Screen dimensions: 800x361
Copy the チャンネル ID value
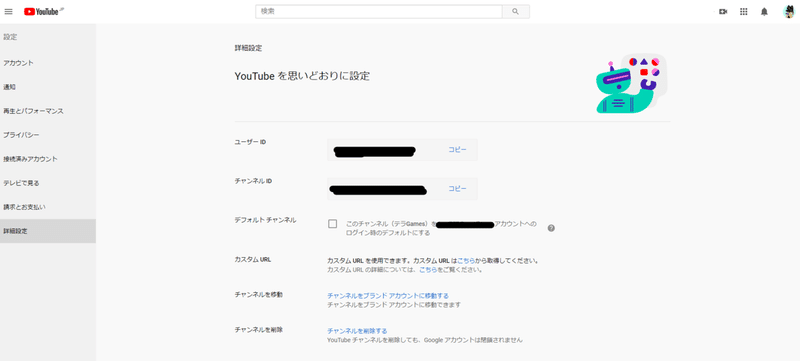(457, 189)
